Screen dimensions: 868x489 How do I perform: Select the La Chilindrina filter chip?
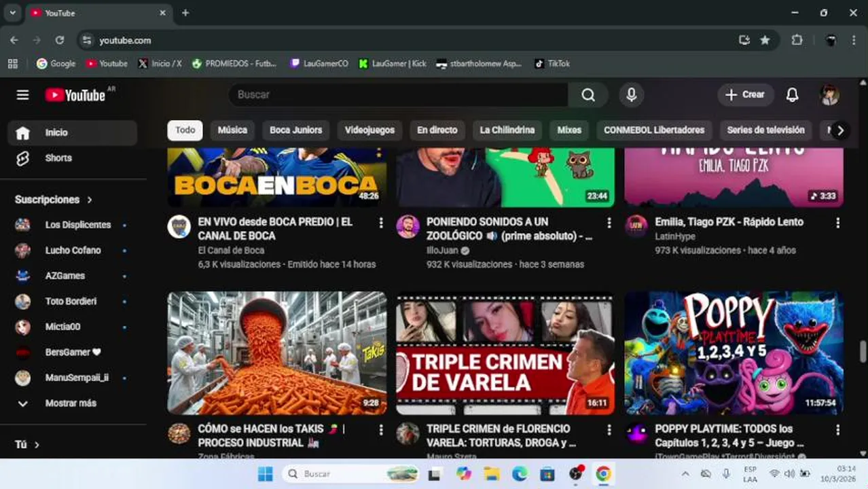(507, 130)
